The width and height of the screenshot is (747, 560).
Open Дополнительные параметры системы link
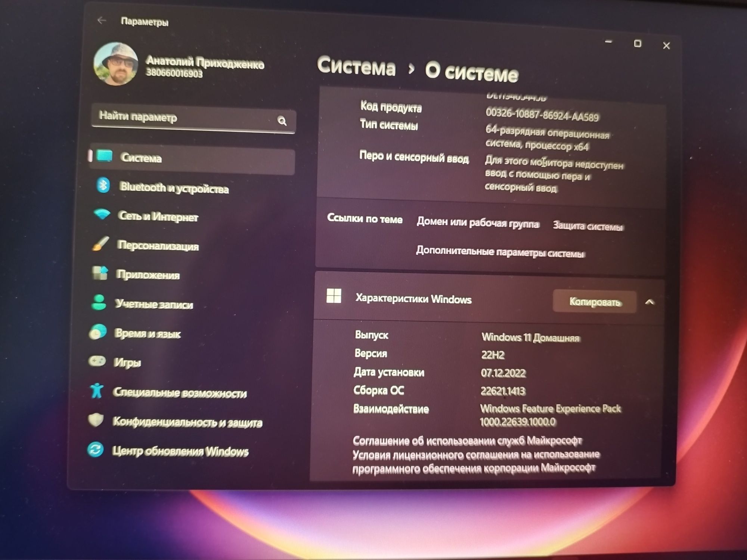[x=500, y=252]
